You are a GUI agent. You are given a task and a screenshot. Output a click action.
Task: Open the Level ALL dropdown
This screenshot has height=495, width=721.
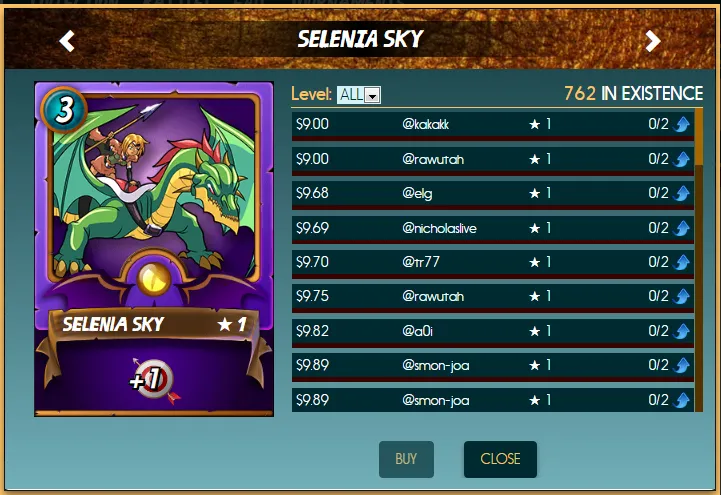[359, 95]
